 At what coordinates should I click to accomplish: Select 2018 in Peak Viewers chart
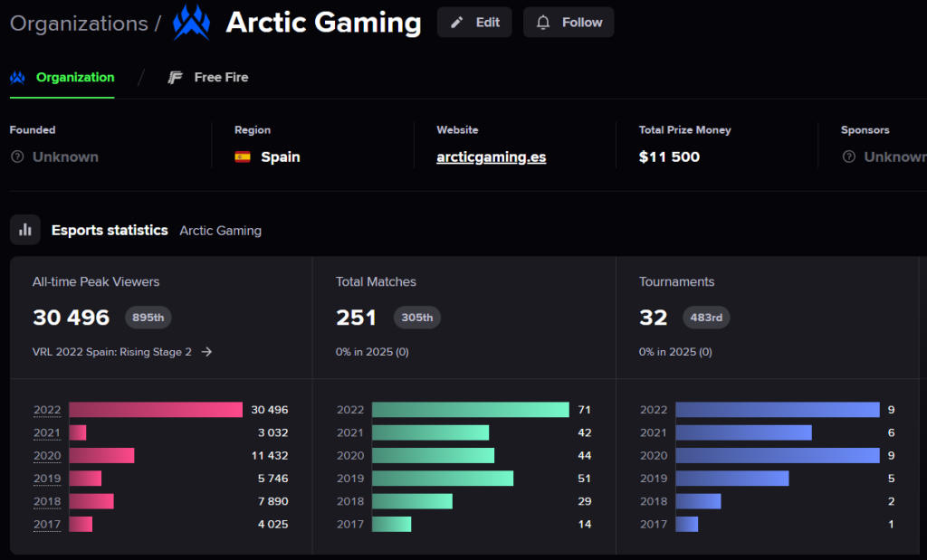pos(47,501)
